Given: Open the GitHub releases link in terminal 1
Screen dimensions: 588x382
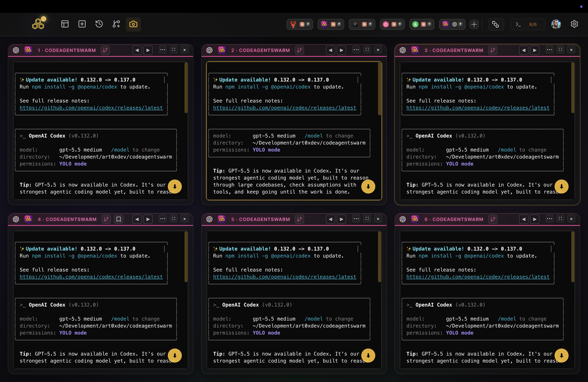Looking at the screenshot, I should pos(91,108).
